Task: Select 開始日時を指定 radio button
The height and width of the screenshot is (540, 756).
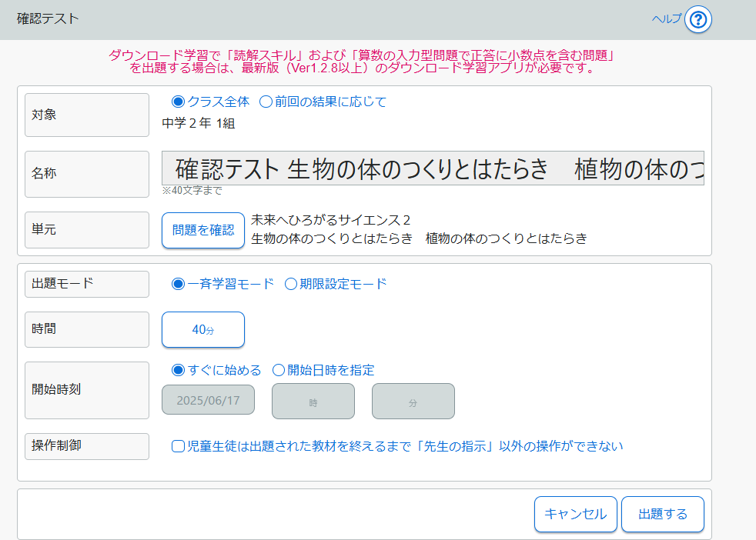Action: click(279, 370)
